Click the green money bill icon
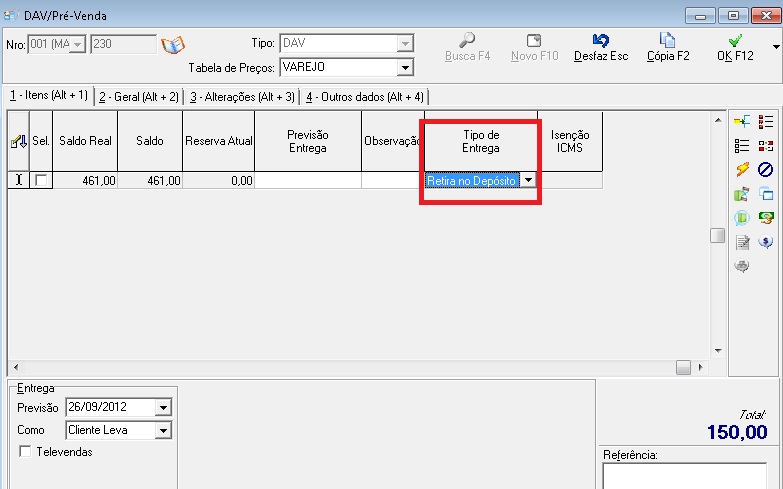 click(766, 217)
